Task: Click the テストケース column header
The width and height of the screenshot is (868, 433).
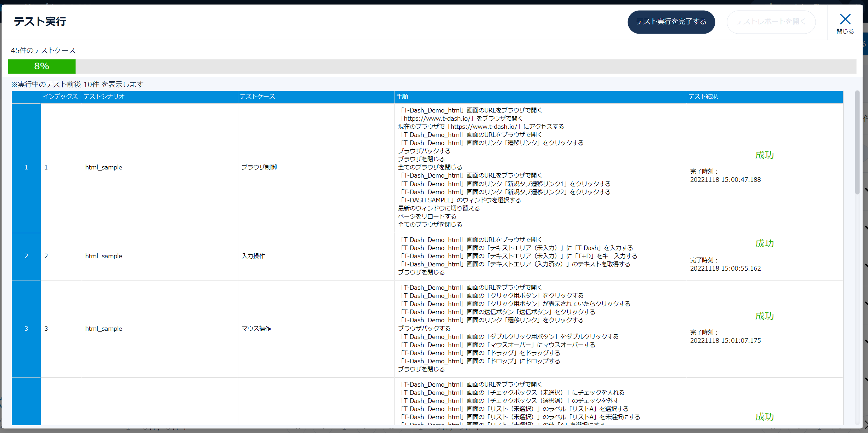Action: pos(257,97)
